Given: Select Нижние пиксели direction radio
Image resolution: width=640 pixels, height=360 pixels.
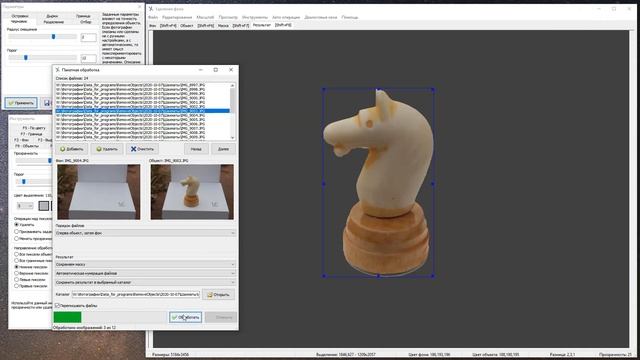Looking at the screenshot, I should coord(17,267).
